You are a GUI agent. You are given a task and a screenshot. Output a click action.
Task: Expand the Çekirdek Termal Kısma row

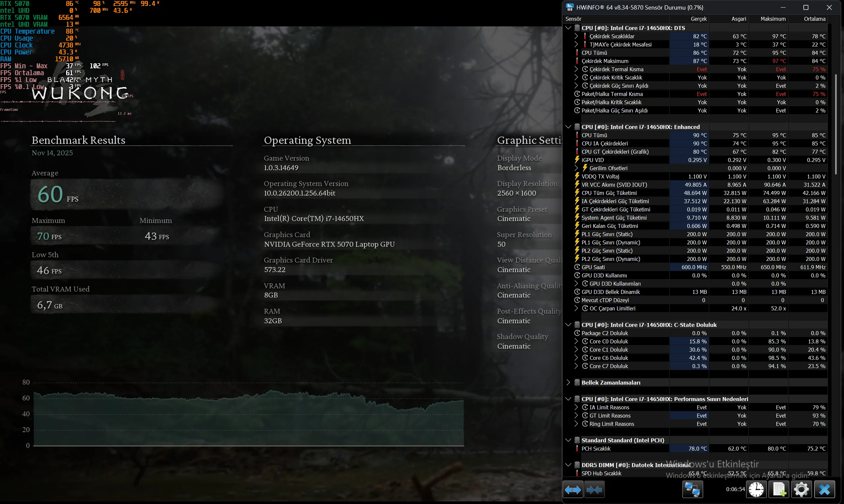tap(576, 69)
